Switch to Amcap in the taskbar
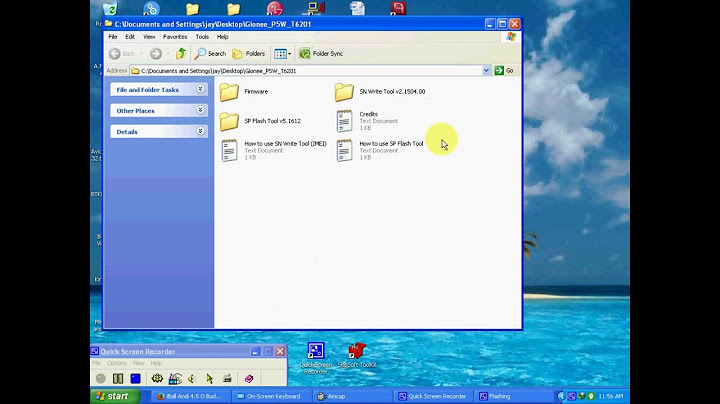 (x=351, y=396)
